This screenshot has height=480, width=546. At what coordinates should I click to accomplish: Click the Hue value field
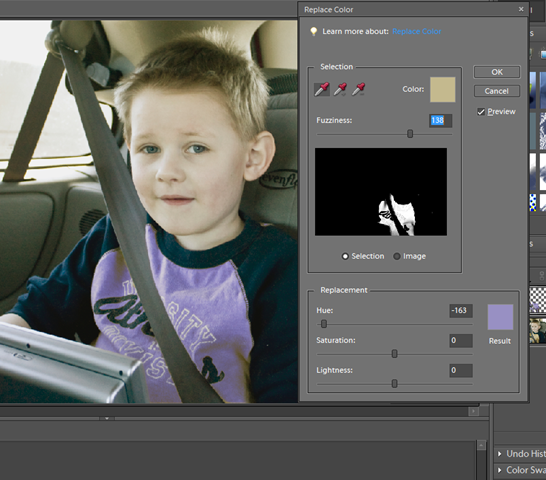point(461,310)
